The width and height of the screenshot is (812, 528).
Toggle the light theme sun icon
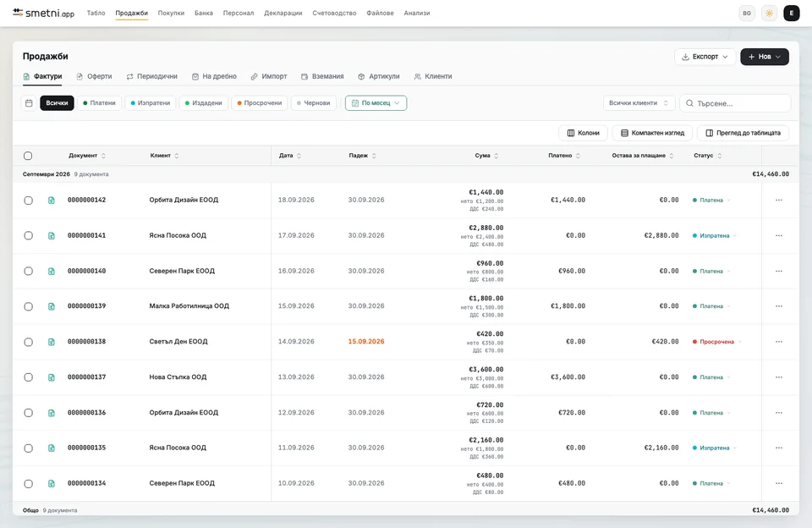point(769,14)
